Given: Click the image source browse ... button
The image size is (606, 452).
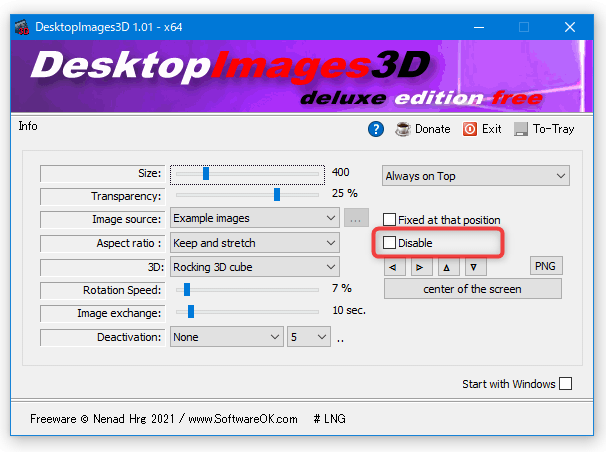Looking at the screenshot, I should click(356, 218).
